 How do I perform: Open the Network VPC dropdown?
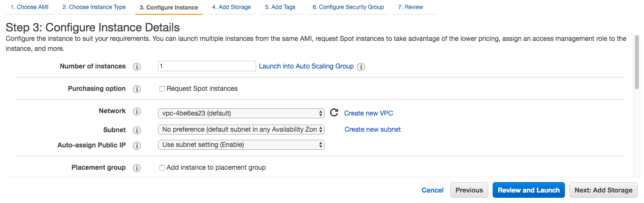point(241,113)
